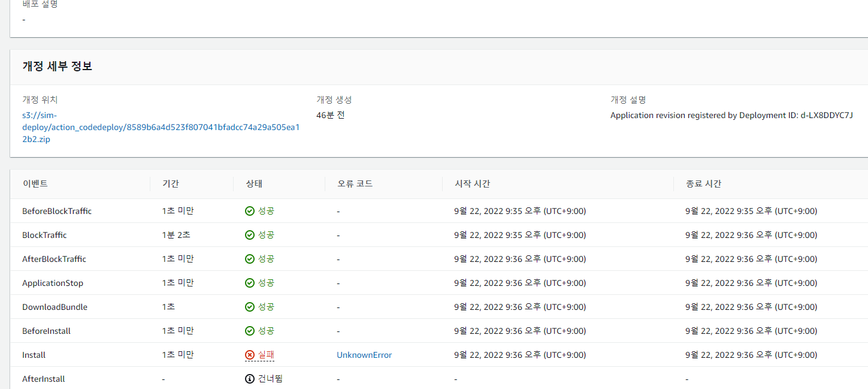Click the dashed 실패 status text for Install
Image resolution: width=868 pixels, height=389 pixels.
pos(265,354)
